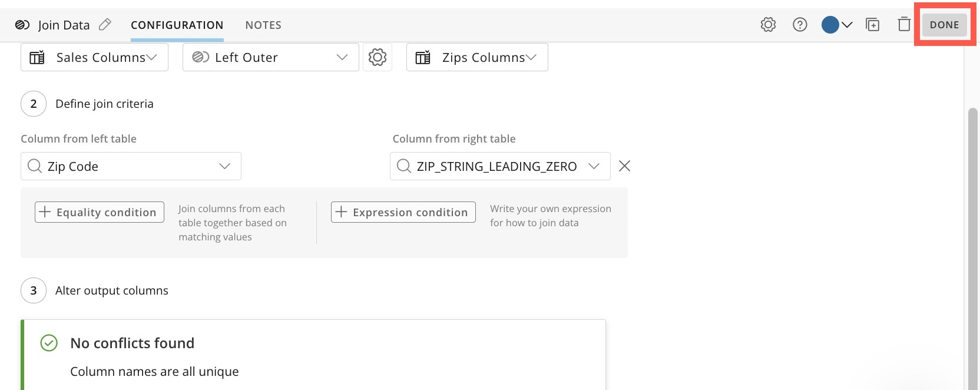Viewport: 980px width, 390px height.
Task: Click the duplicate step icon
Action: (872, 25)
